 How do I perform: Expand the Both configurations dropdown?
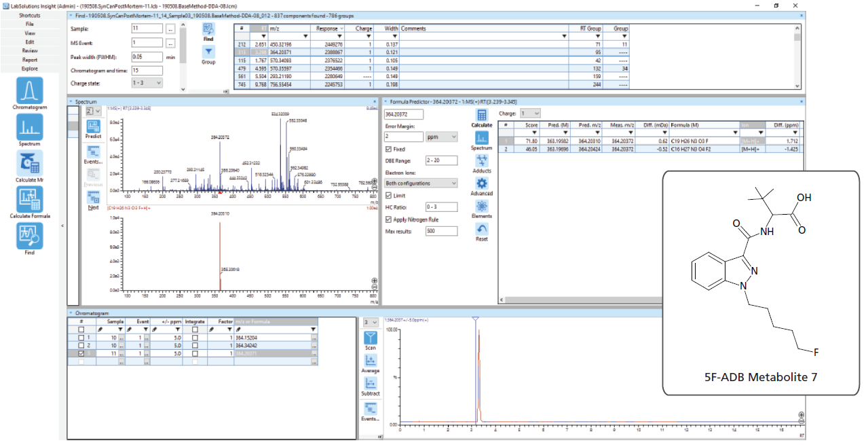(421, 183)
